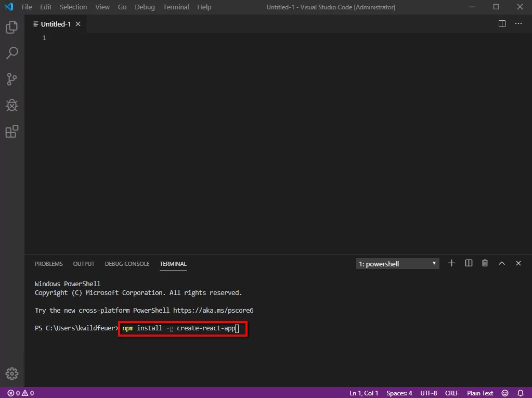The image size is (532, 398).
Task: Click the https://aka.ms/pscore6 link in terminal
Action: tap(213, 310)
